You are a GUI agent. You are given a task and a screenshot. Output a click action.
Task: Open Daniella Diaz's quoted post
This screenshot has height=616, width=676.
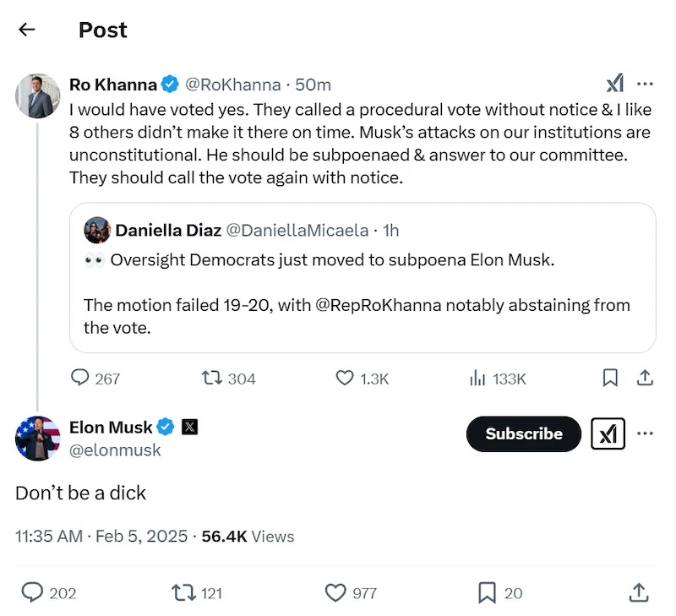tap(363, 278)
